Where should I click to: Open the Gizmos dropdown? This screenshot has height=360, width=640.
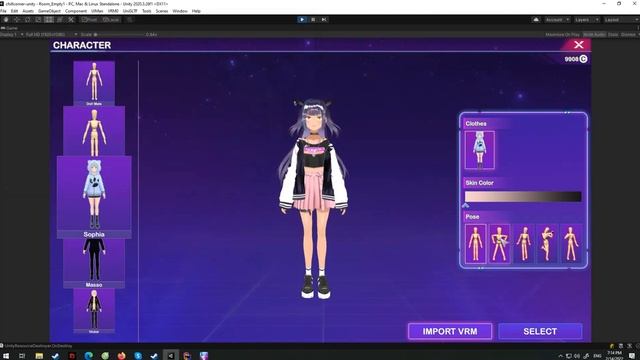point(629,35)
